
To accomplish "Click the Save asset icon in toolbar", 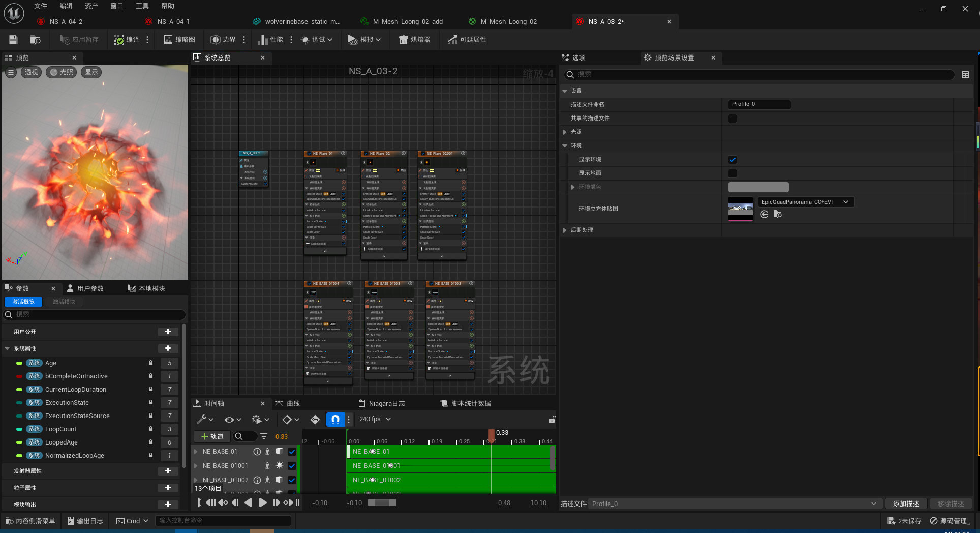I will point(13,40).
